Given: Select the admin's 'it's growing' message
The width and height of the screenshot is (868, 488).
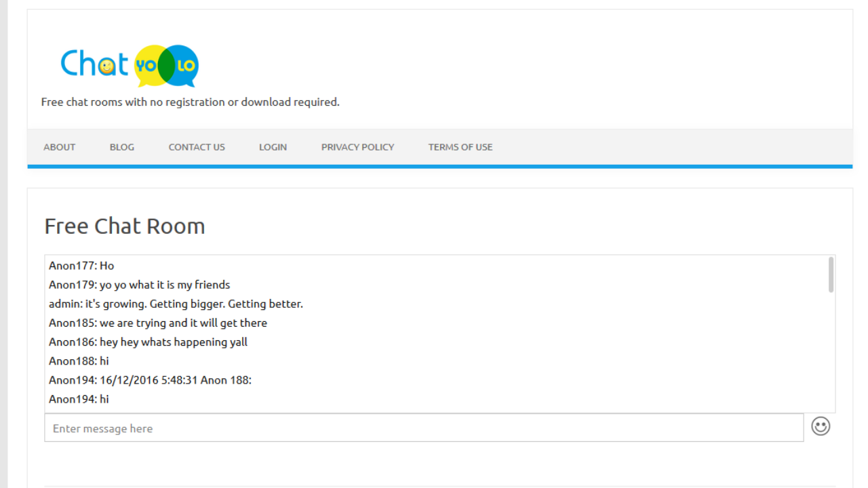Looking at the screenshot, I should coord(176,304).
